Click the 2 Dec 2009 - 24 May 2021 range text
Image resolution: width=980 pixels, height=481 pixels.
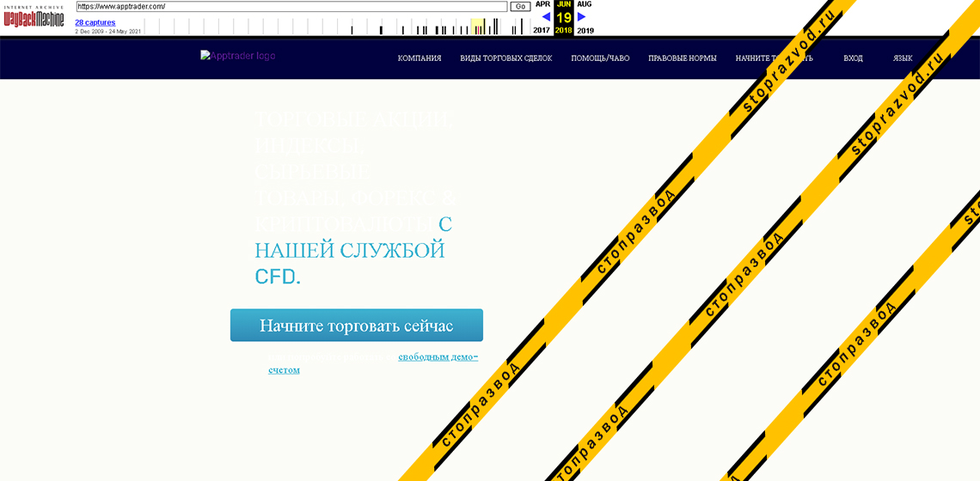(x=107, y=31)
